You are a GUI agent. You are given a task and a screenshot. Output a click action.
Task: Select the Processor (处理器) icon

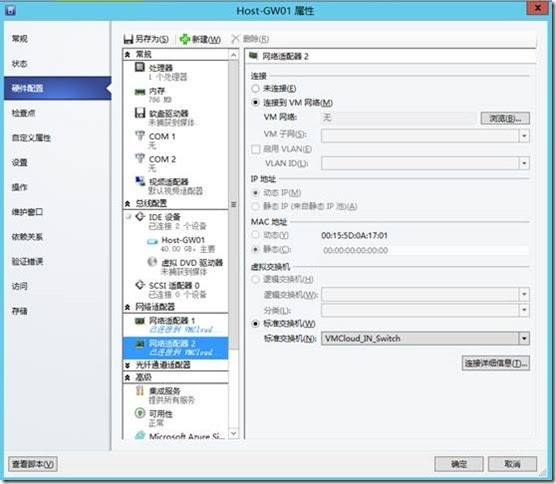[140, 67]
